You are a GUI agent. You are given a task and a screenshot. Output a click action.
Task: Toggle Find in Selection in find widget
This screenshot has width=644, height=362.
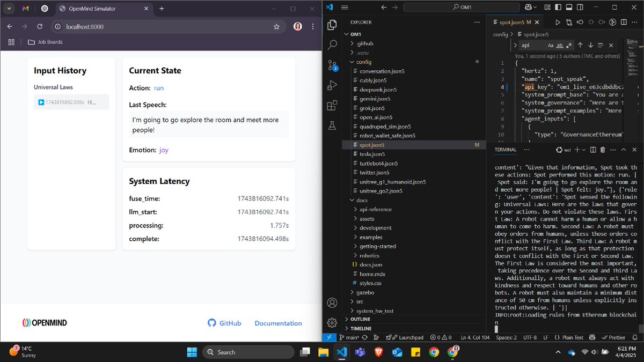[601, 46]
